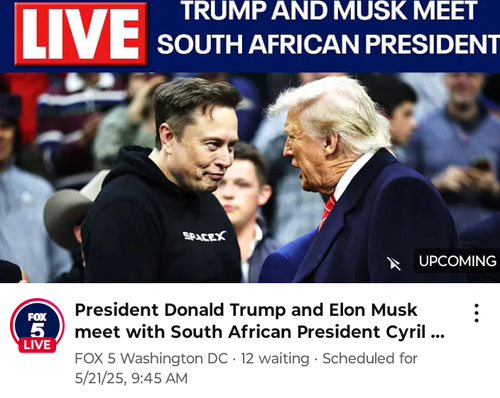The width and height of the screenshot is (500, 398).
Task: Click the red striped tie in the thumbnail
Action: (x=327, y=212)
